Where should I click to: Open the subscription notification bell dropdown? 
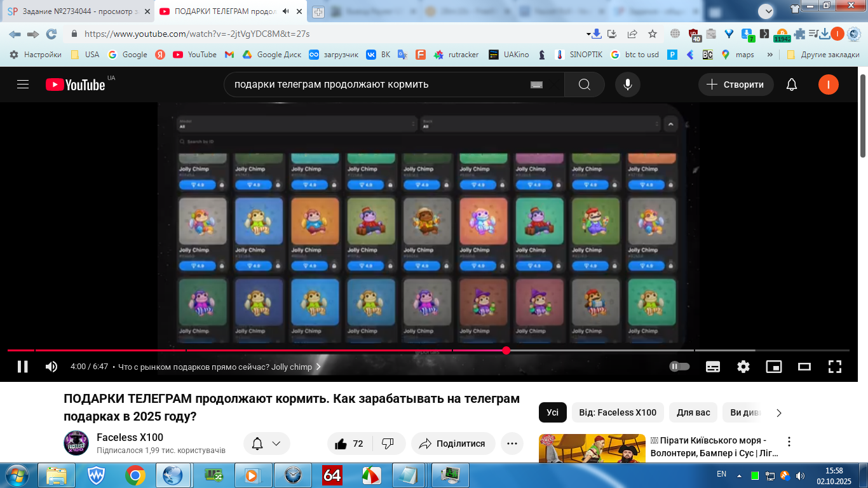(x=267, y=444)
